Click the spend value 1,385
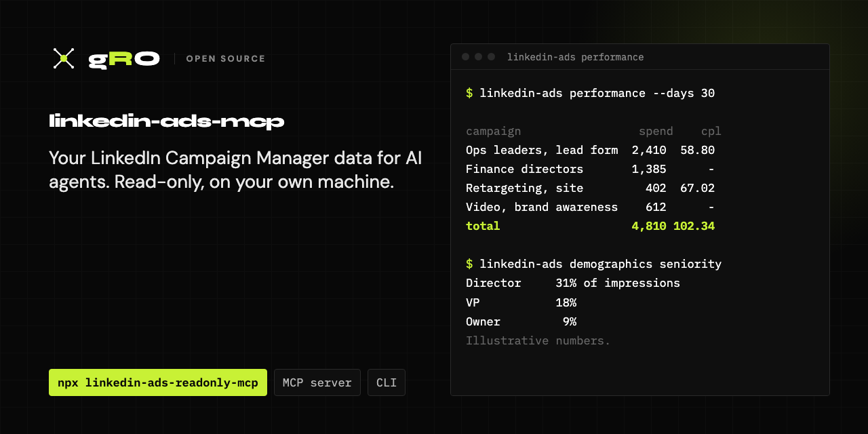The height and width of the screenshot is (434, 868). (649, 169)
